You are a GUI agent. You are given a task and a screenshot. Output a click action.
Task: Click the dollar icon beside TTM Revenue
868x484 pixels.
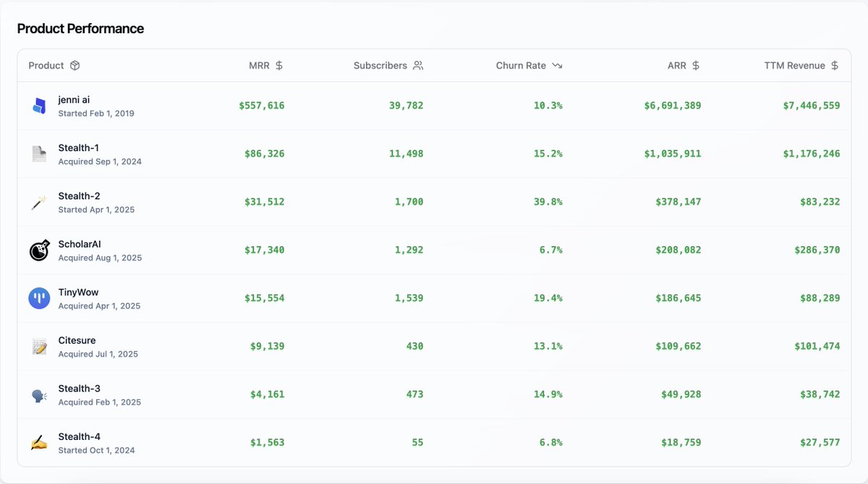[835, 65]
